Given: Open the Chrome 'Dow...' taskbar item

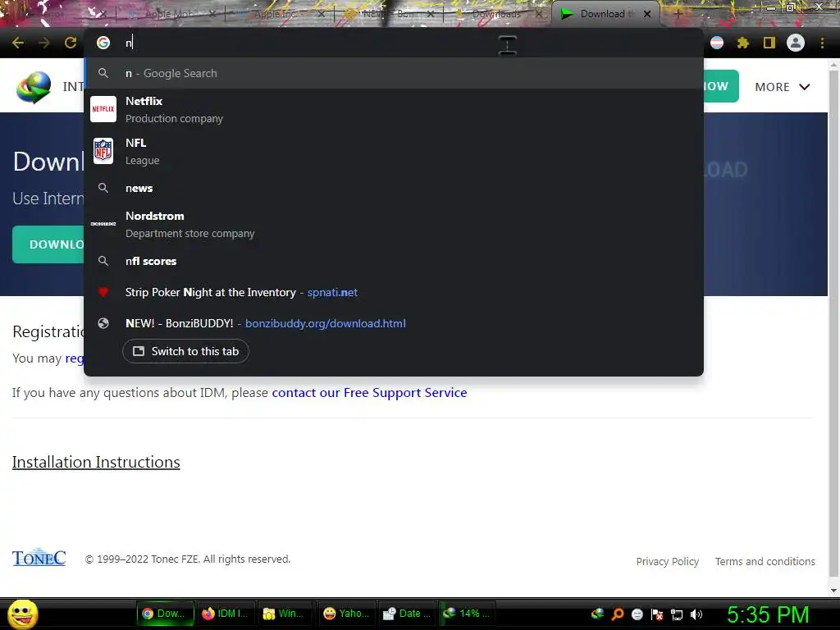Looking at the screenshot, I should click(164, 614).
